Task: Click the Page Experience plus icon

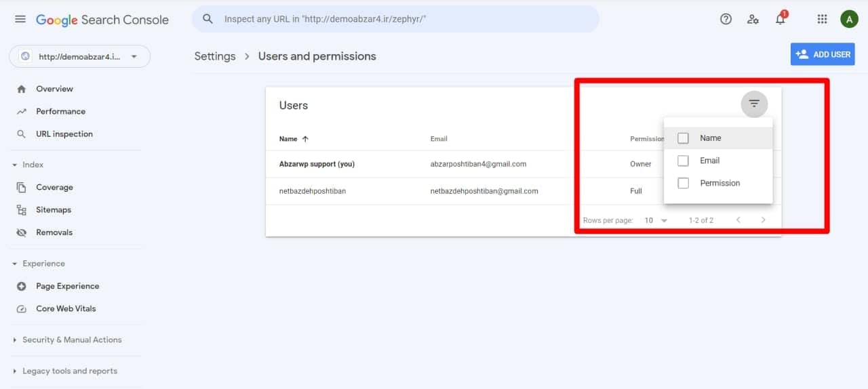Action: coord(22,286)
